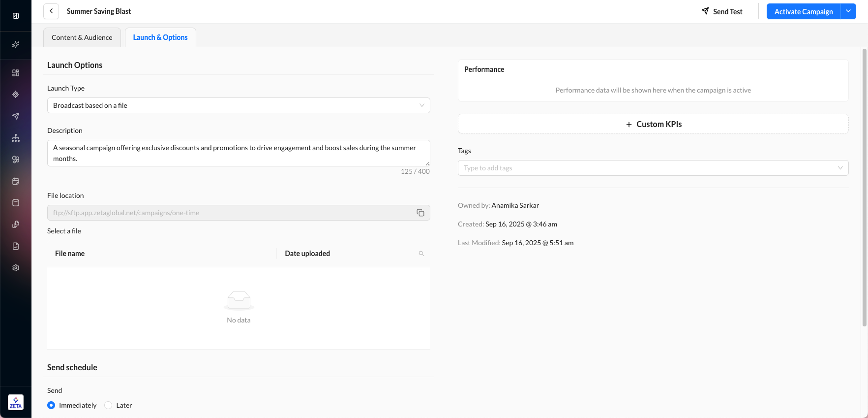Copy the file location path

pos(420,213)
